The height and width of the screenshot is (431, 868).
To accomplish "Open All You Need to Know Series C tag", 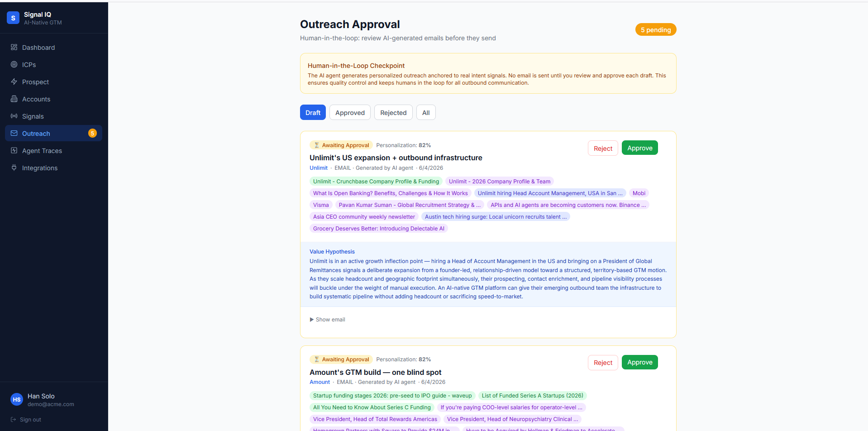I will [372, 407].
